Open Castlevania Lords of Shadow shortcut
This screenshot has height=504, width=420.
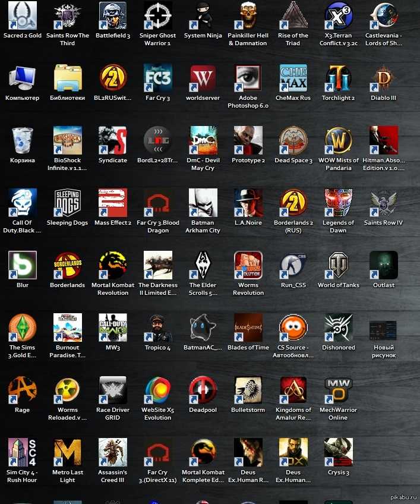point(384,15)
